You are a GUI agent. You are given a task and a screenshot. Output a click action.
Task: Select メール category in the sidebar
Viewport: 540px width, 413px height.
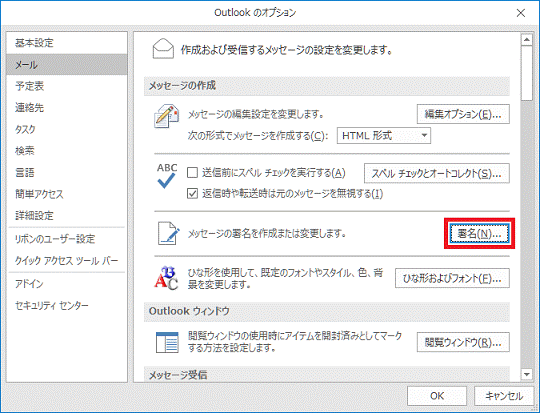click(x=67, y=64)
